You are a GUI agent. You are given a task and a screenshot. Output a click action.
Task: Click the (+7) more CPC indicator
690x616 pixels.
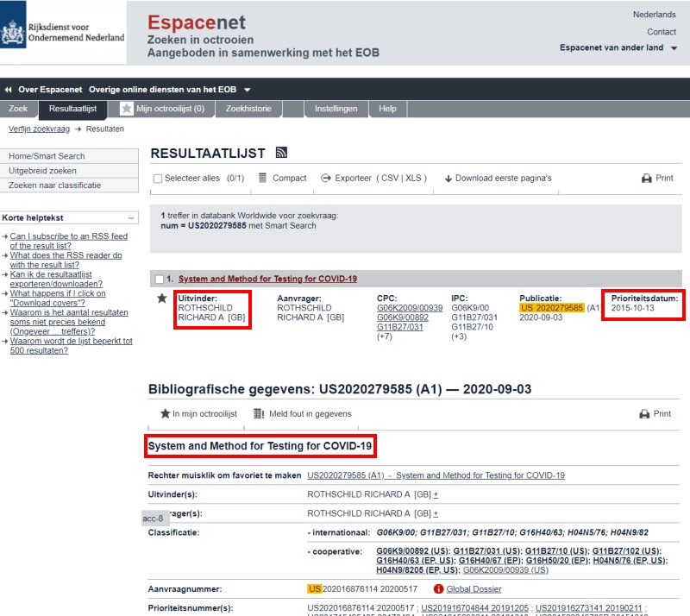click(384, 336)
